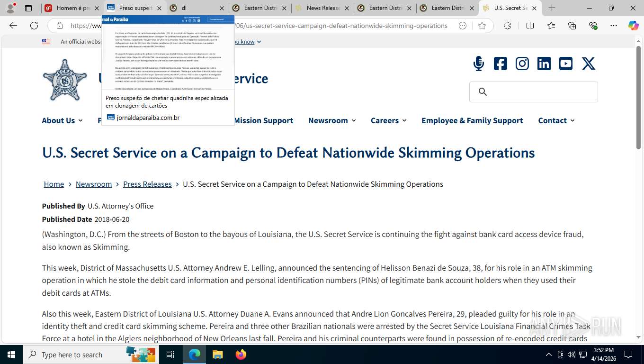Close the 'U.S. Secret Se' active tab
Screen dimensions: 644x364
click(x=534, y=8)
